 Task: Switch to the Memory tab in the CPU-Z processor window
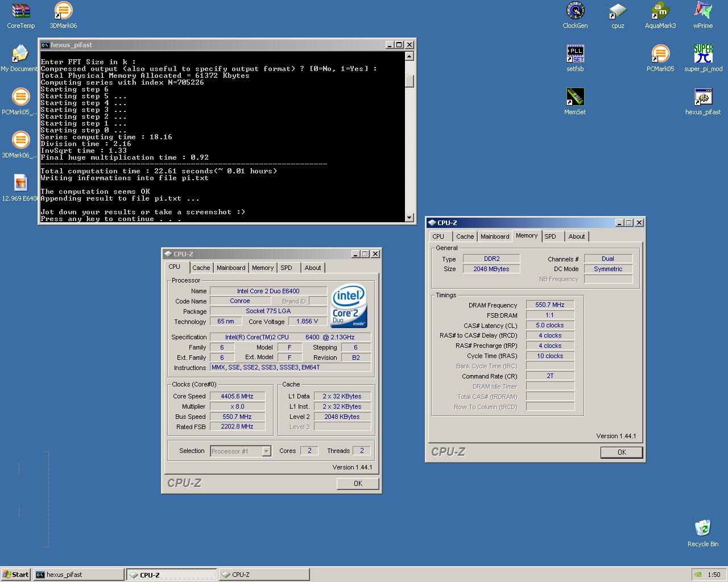click(x=263, y=268)
